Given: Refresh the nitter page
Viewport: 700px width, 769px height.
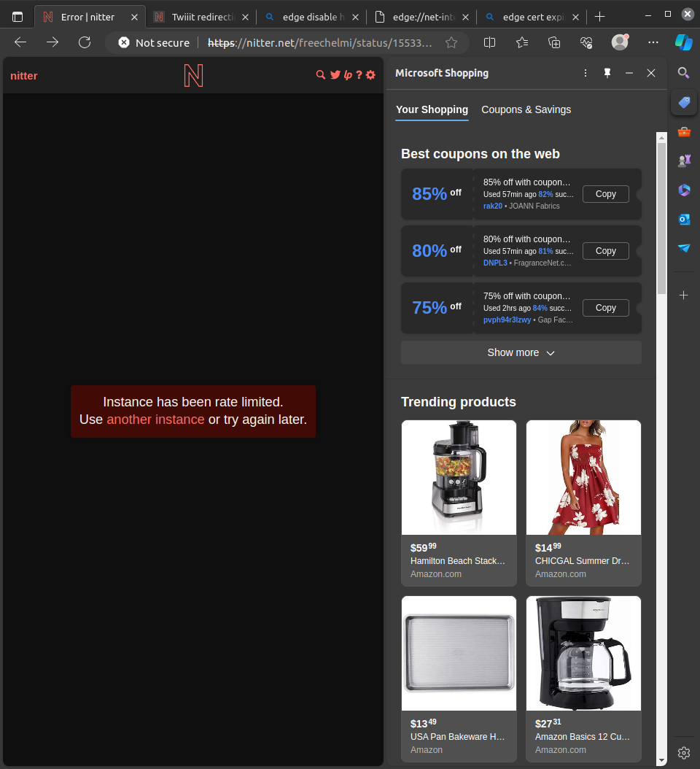Looking at the screenshot, I should (85, 42).
